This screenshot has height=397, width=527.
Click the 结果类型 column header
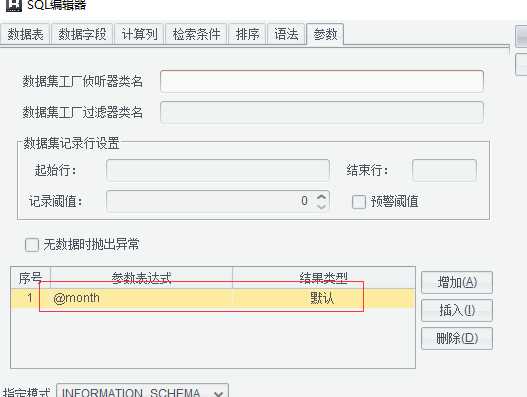pos(324,278)
